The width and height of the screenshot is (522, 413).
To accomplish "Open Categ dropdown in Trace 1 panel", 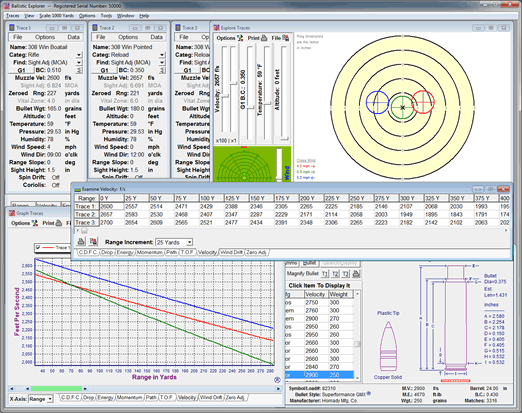I will click(79, 55).
